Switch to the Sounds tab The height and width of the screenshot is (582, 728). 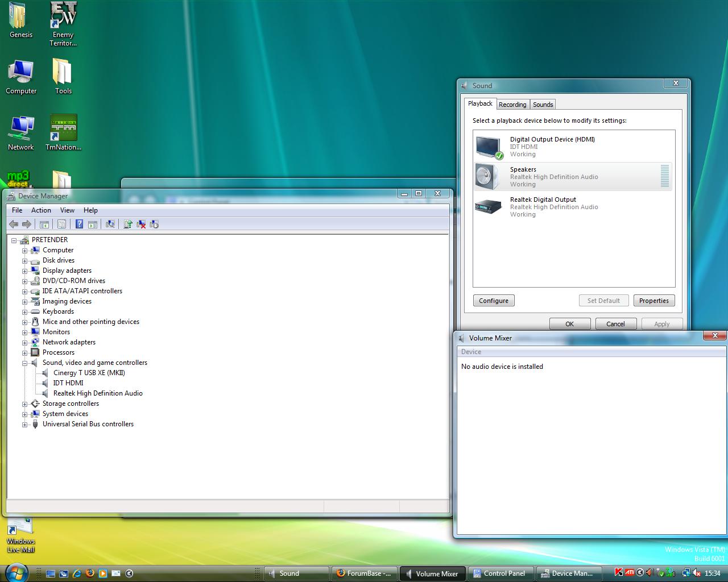543,105
